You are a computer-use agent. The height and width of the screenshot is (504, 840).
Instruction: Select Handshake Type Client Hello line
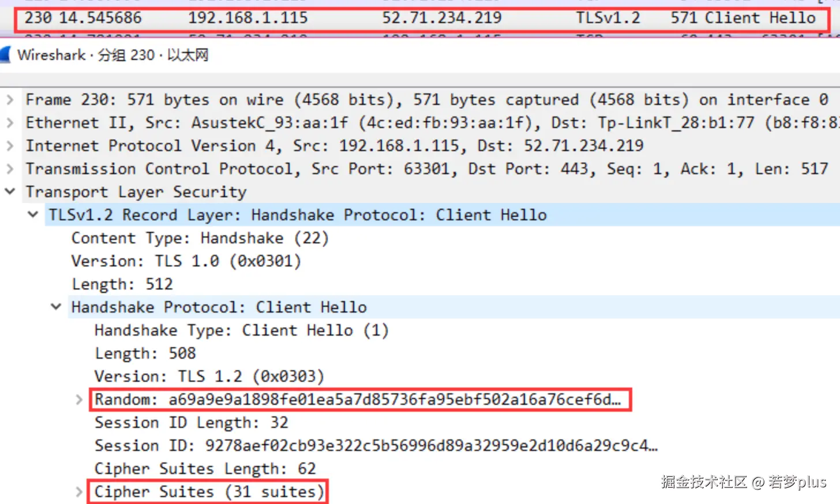point(241,330)
